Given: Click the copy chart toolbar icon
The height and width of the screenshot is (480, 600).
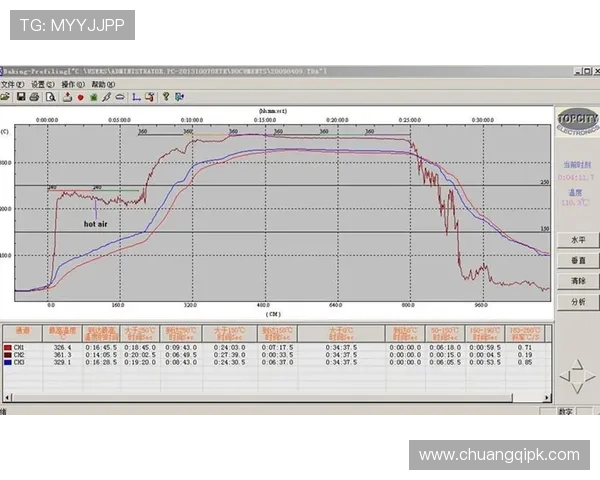Looking at the screenshot, I should coord(150,97).
